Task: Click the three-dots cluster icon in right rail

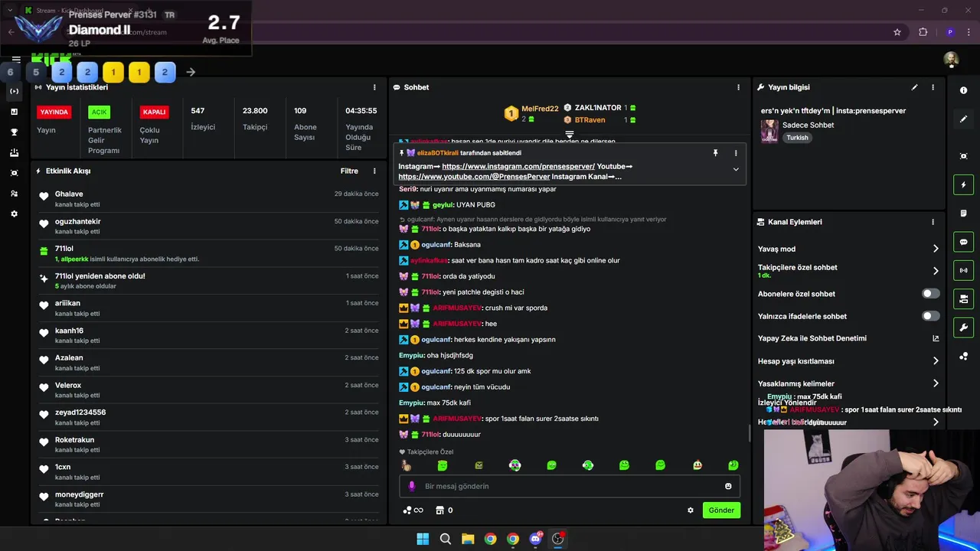Action: (963, 357)
